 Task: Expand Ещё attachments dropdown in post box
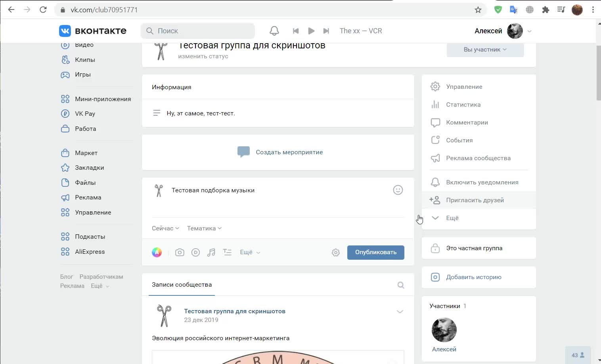[250, 252]
